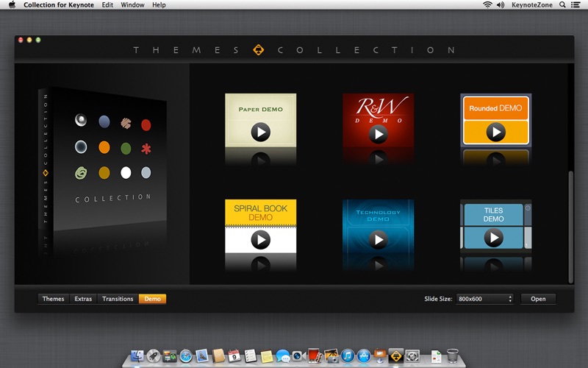Play the Rounded Demo
Screen dimensions: 588x368
495,132
